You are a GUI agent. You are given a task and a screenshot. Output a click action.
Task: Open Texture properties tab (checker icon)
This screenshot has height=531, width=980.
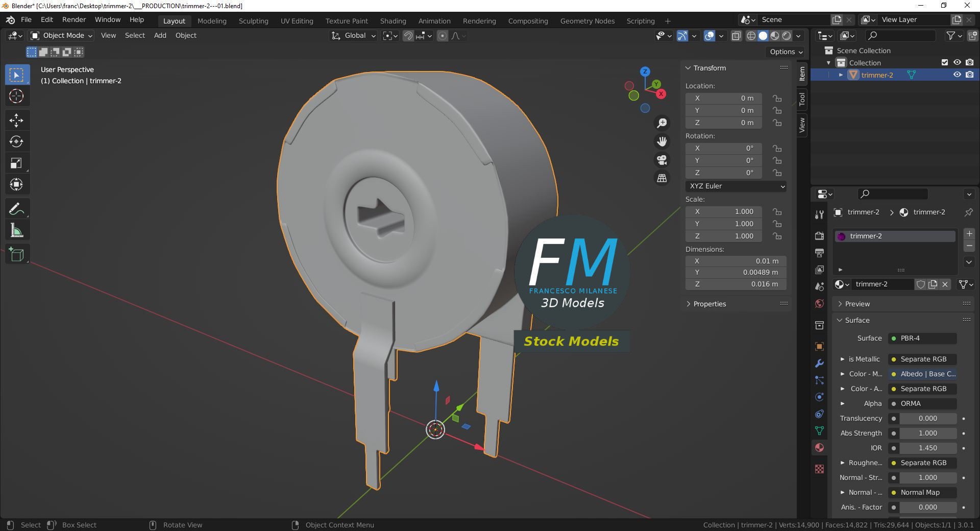coord(819,469)
